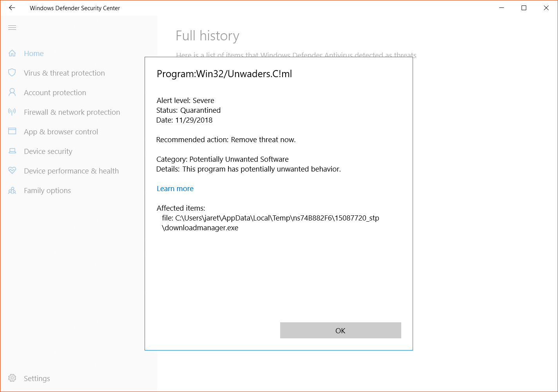Click the Date: 11/29/2018 line

click(x=185, y=120)
